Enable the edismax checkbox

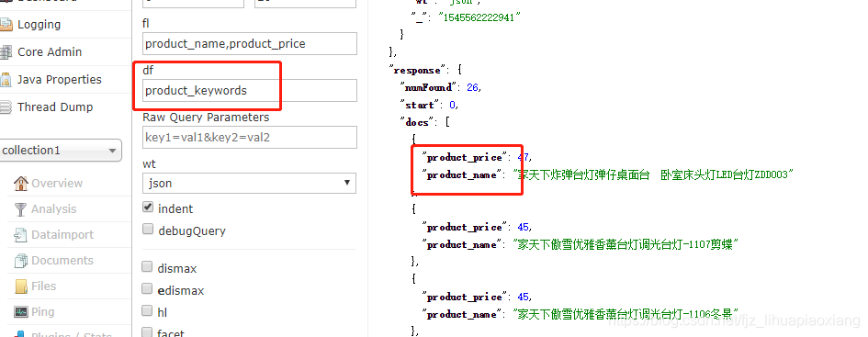click(x=147, y=289)
